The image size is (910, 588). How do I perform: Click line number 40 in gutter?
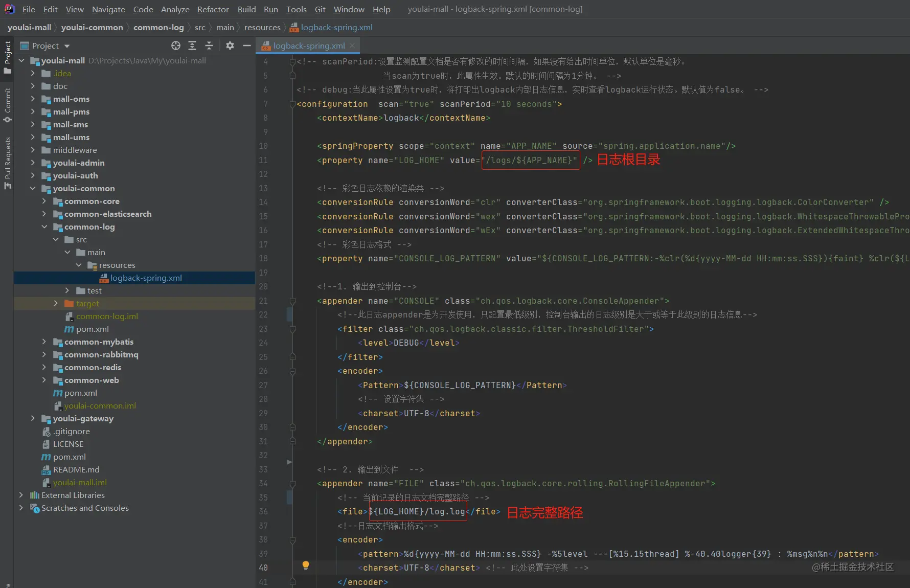263,568
